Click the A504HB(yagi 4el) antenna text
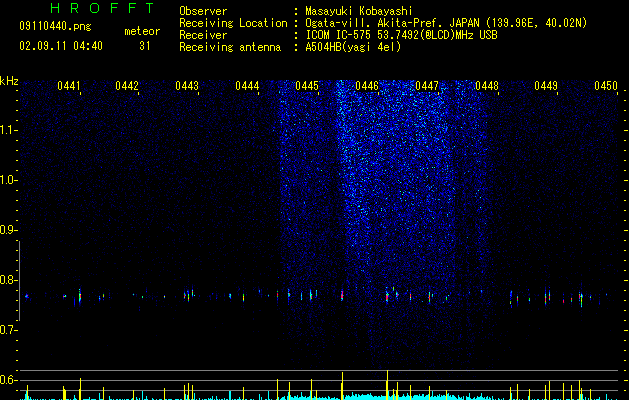Screen dimensions: 629x400 point(353,47)
